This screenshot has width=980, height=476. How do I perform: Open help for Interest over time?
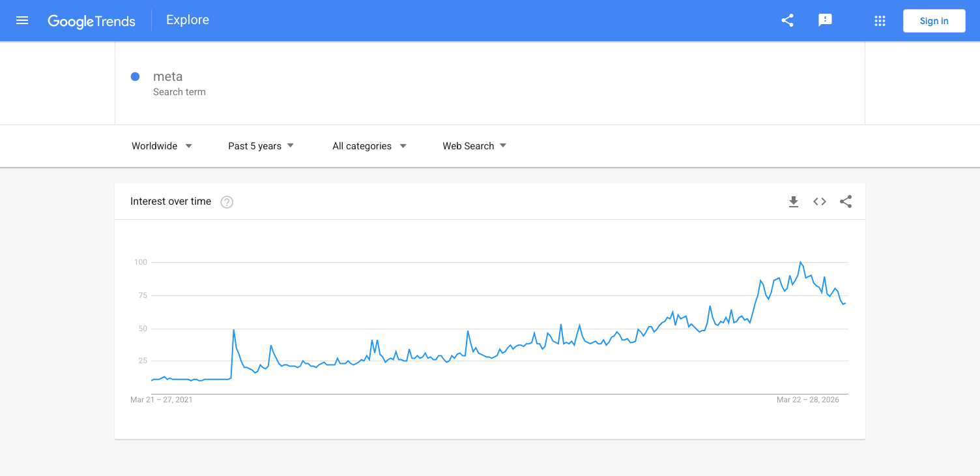(227, 202)
